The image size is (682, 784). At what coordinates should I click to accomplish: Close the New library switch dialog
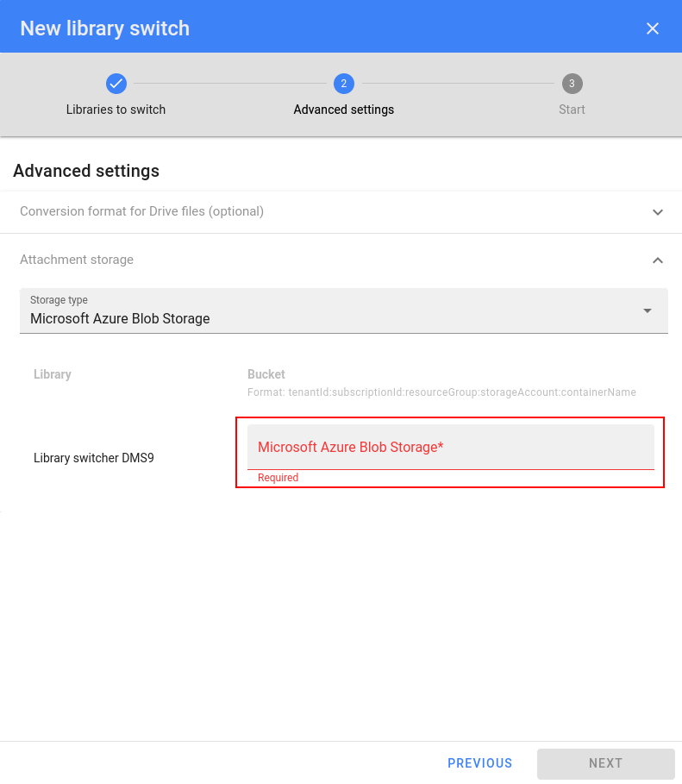point(652,28)
